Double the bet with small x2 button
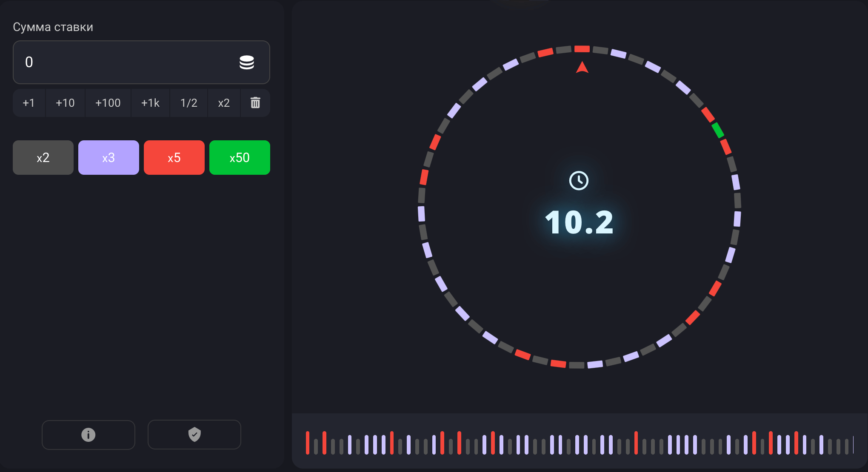The width and height of the screenshot is (868, 472). pyautogui.click(x=224, y=103)
